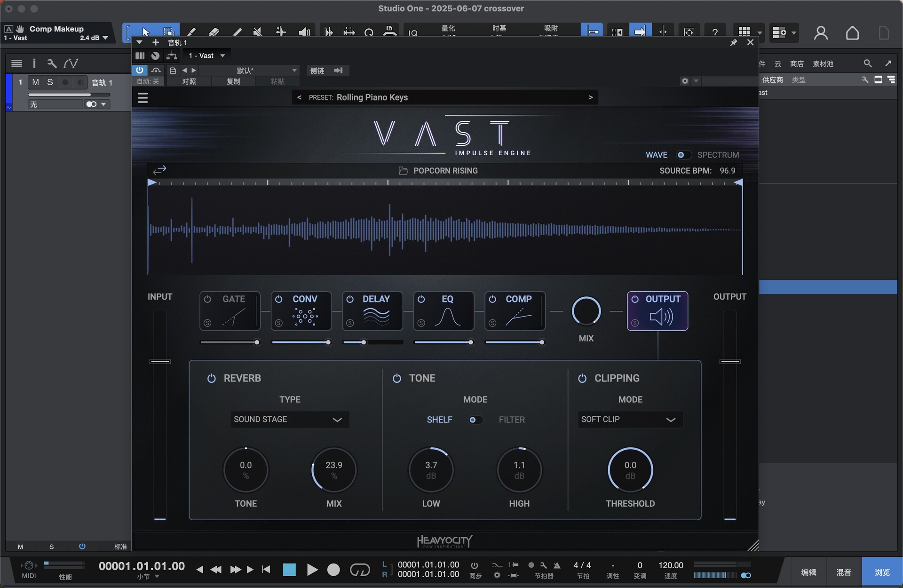Open the user account icon
The height and width of the screenshot is (588, 903).
point(821,33)
